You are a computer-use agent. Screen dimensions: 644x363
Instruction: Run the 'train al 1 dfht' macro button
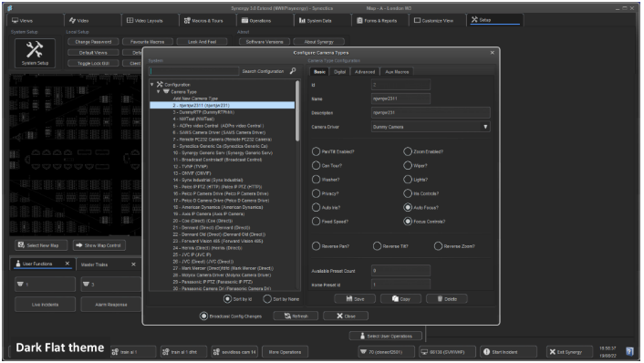tap(184, 352)
